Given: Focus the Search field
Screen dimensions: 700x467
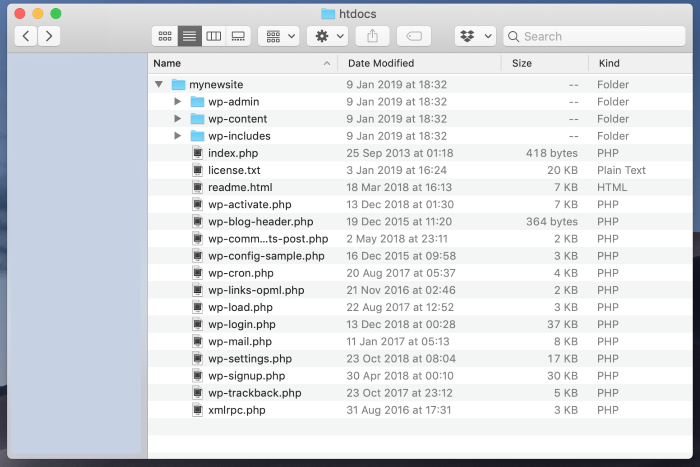Looking at the screenshot, I should [594, 36].
